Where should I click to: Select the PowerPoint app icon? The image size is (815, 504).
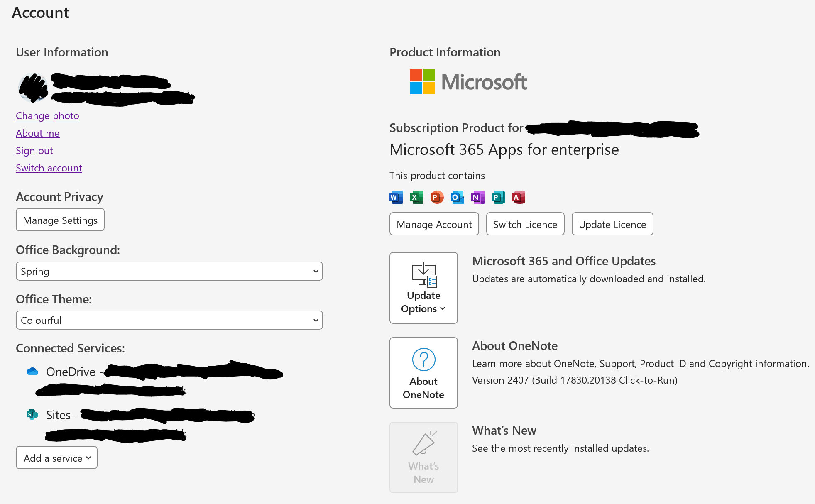point(436,197)
